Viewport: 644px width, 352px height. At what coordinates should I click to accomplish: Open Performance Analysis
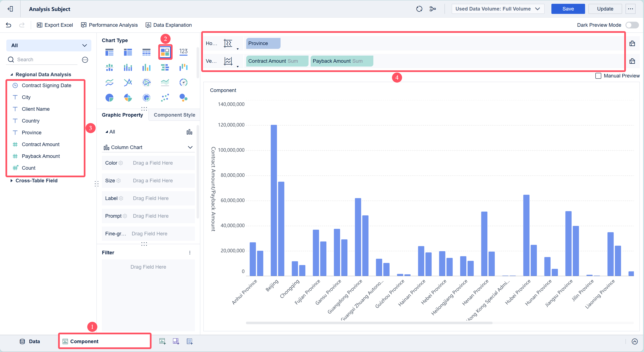click(109, 25)
